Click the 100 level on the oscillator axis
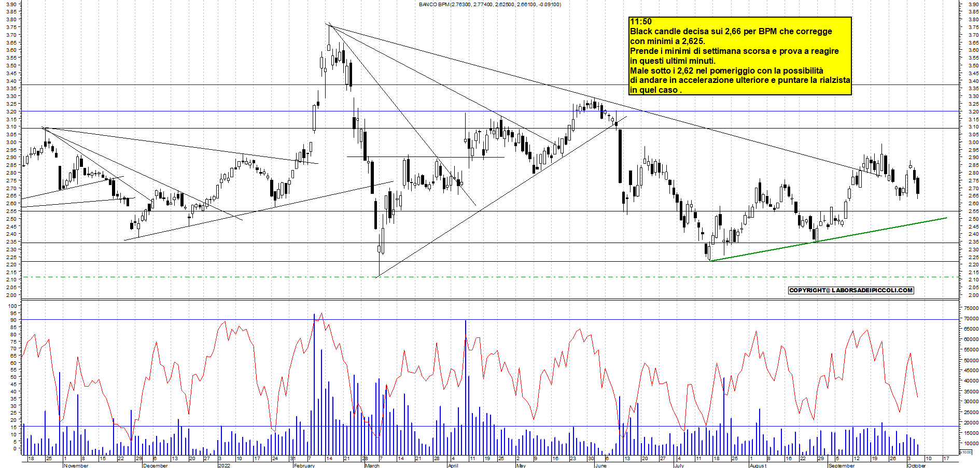This screenshot has height=468, width=980. click(x=13, y=306)
